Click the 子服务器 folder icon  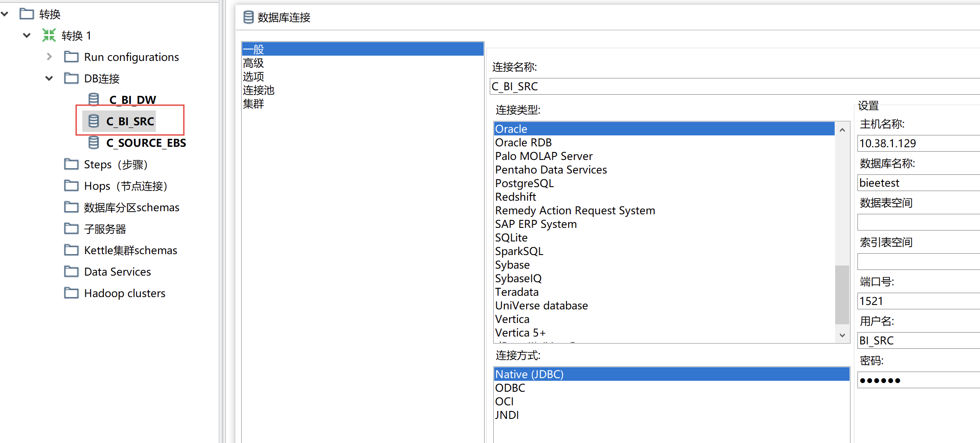71,229
